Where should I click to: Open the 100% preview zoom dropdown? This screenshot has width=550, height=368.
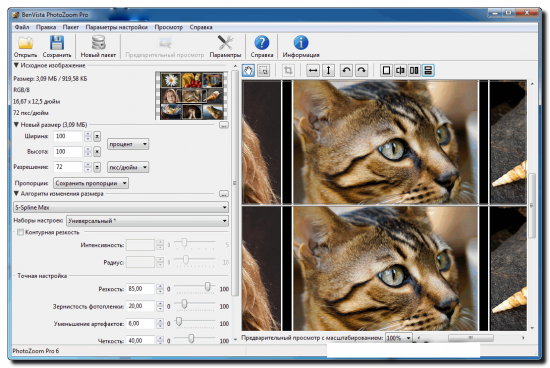(398, 338)
